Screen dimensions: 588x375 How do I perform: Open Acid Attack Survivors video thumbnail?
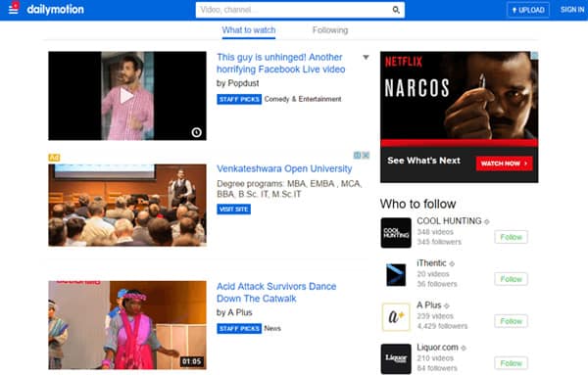[127, 325]
